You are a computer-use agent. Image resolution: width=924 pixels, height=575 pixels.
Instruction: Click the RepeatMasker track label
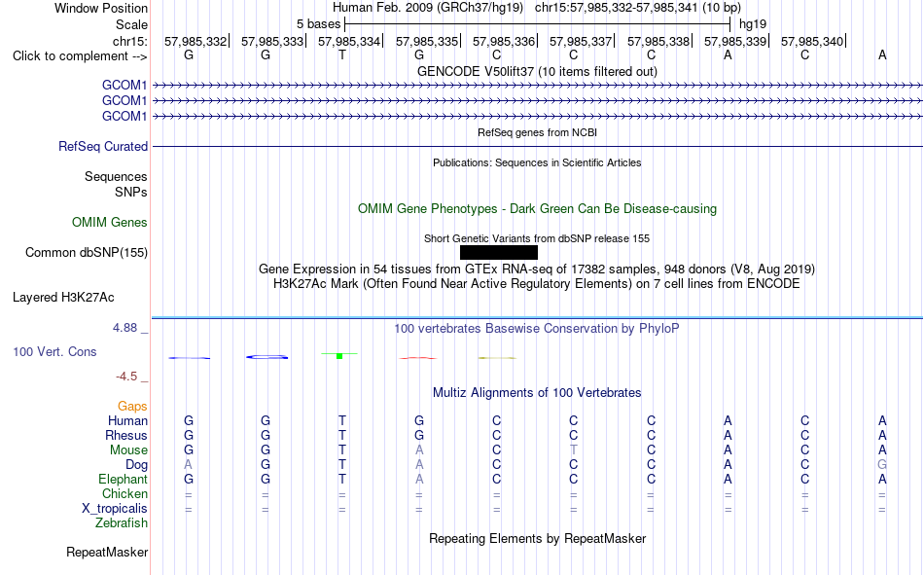click(x=107, y=553)
